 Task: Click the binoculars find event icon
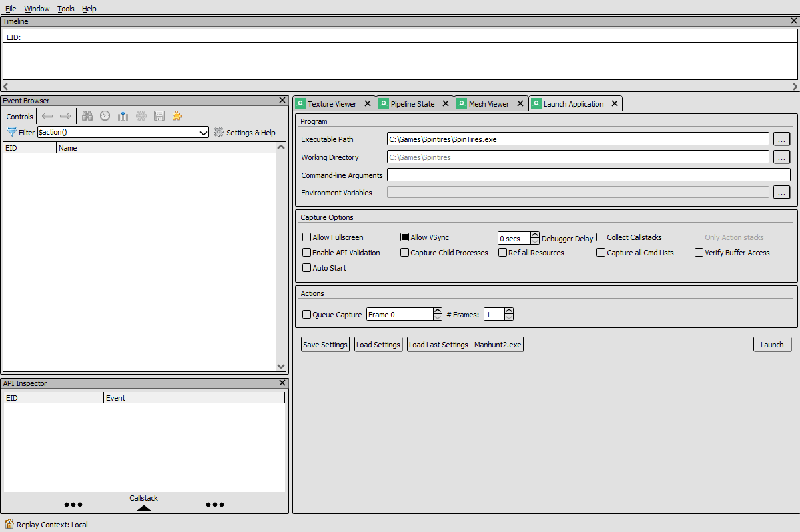click(87, 116)
